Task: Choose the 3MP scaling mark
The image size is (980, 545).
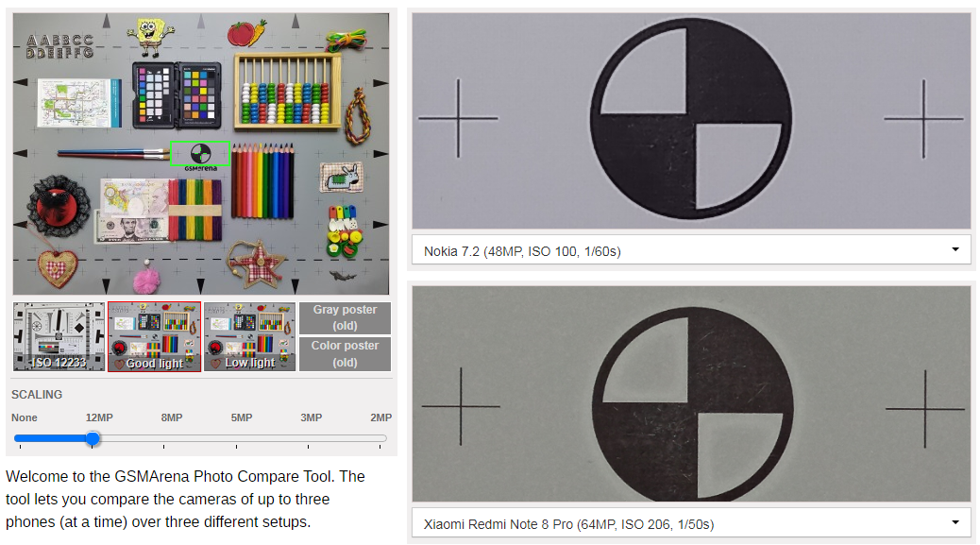Action: 308,439
